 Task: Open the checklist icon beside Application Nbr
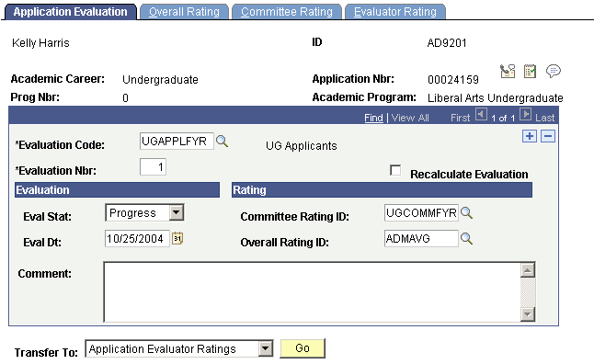coord(530,71)
